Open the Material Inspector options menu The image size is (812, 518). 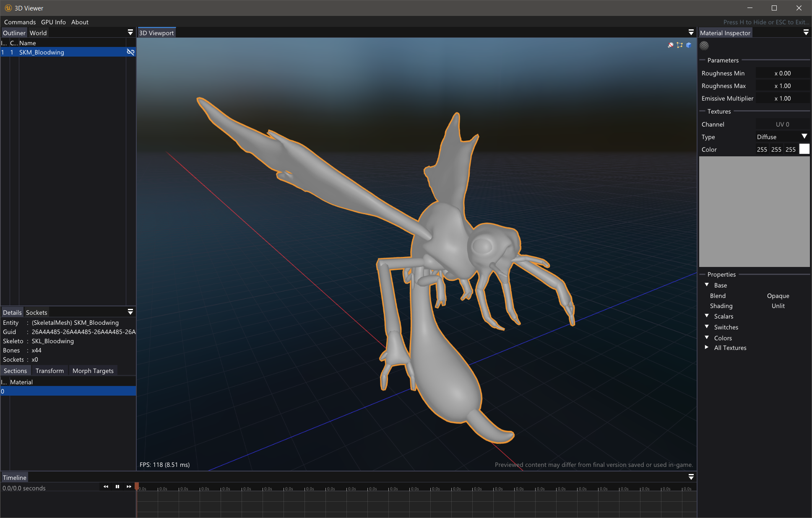(806, 32)
